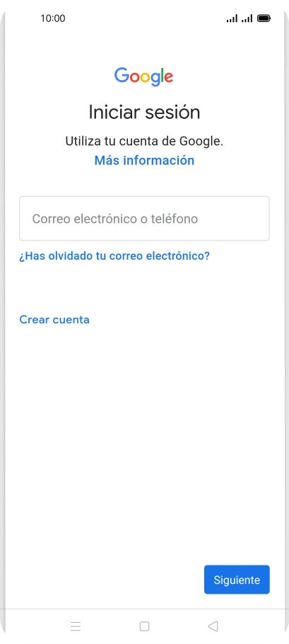
Task: Tap the 10:00 clock in status bar
Action: pyautogui.click(x=53, y=18)
